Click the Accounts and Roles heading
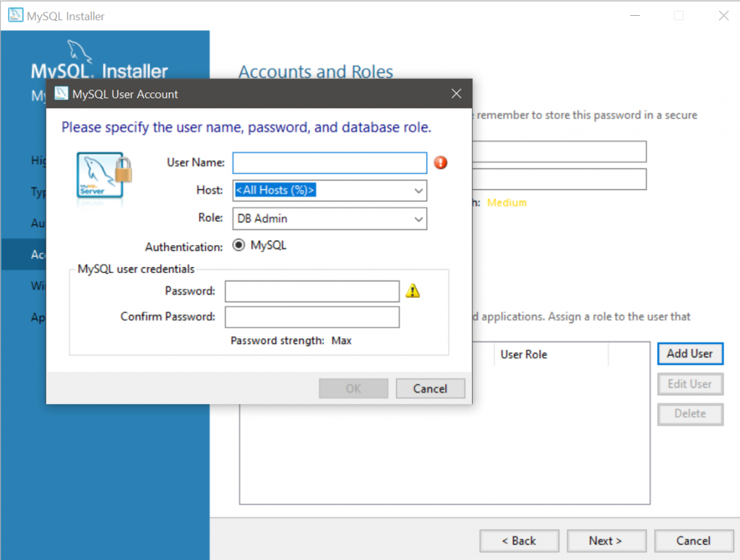The width and height of the screenshot is (740, 560). click(316, 72)
